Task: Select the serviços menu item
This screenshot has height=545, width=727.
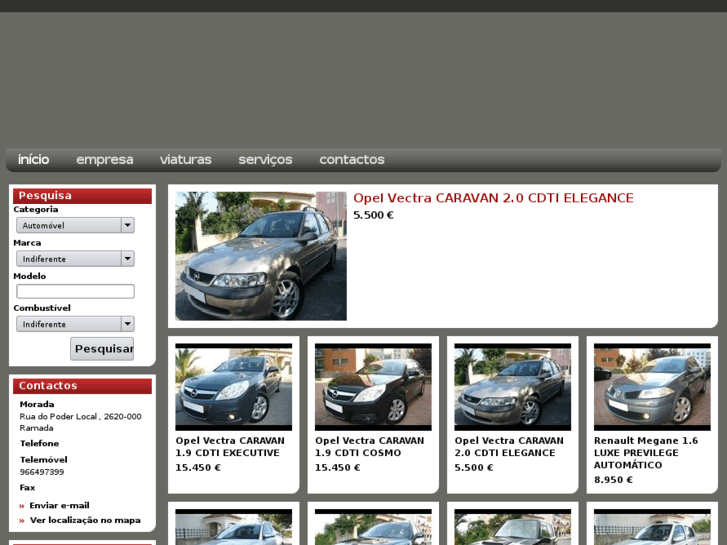Action: (x=265, y=160)
